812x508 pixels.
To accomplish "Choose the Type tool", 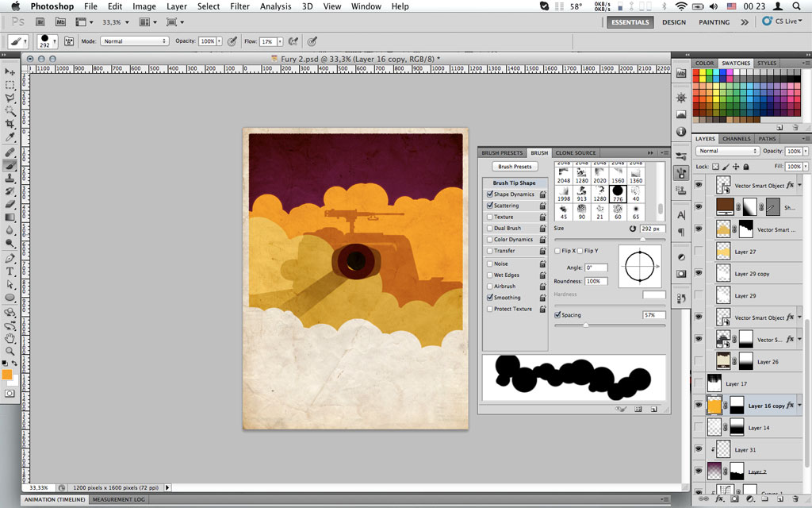I will click(x=10, y=271).
